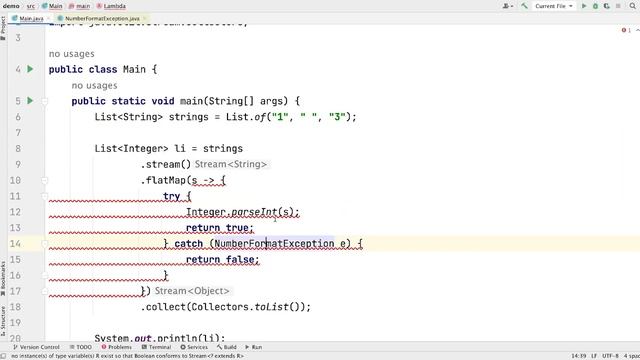
Task: Click the error count indicator in the editor
Action: pyautogui.click(x=626, y=30)
